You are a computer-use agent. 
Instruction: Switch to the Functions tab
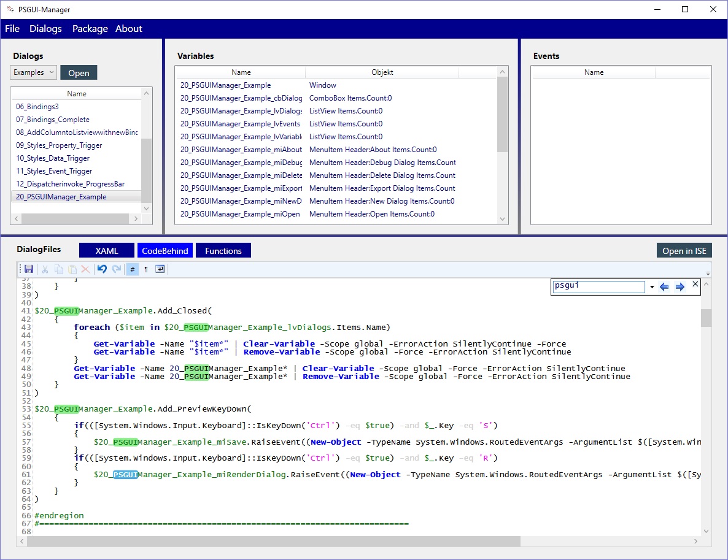[x=223, y=250]
